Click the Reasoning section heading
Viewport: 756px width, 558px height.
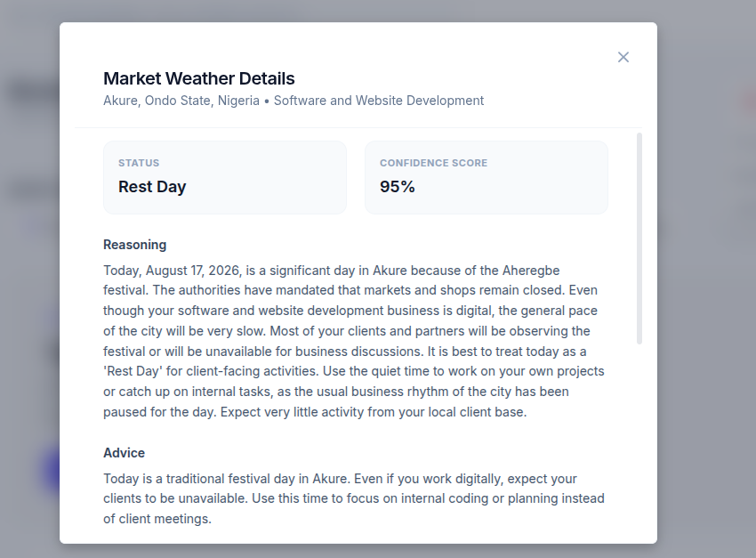point(134,245)
